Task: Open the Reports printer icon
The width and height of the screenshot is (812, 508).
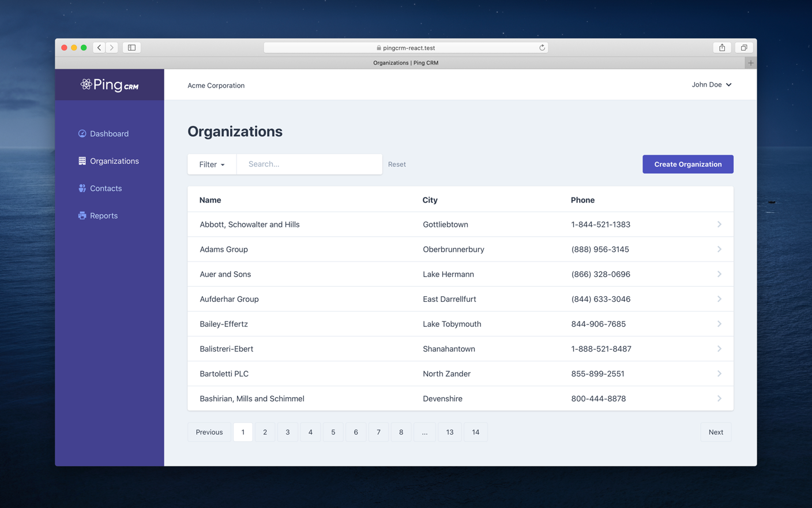Action: click(x=82, y=216)
